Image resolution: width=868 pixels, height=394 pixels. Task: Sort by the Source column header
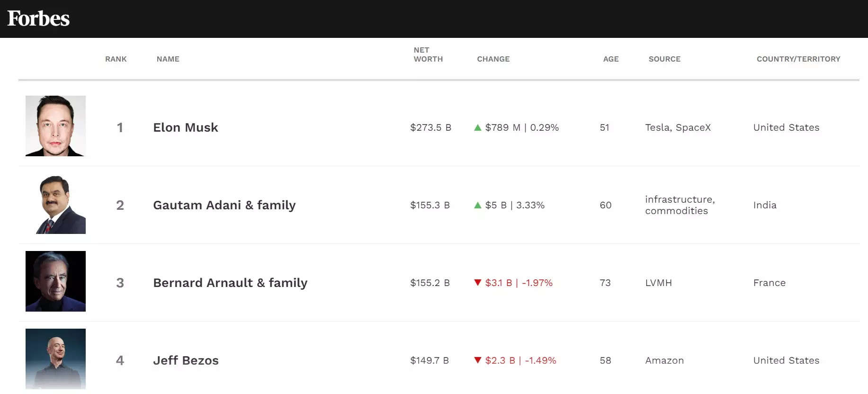coord(664,59)
